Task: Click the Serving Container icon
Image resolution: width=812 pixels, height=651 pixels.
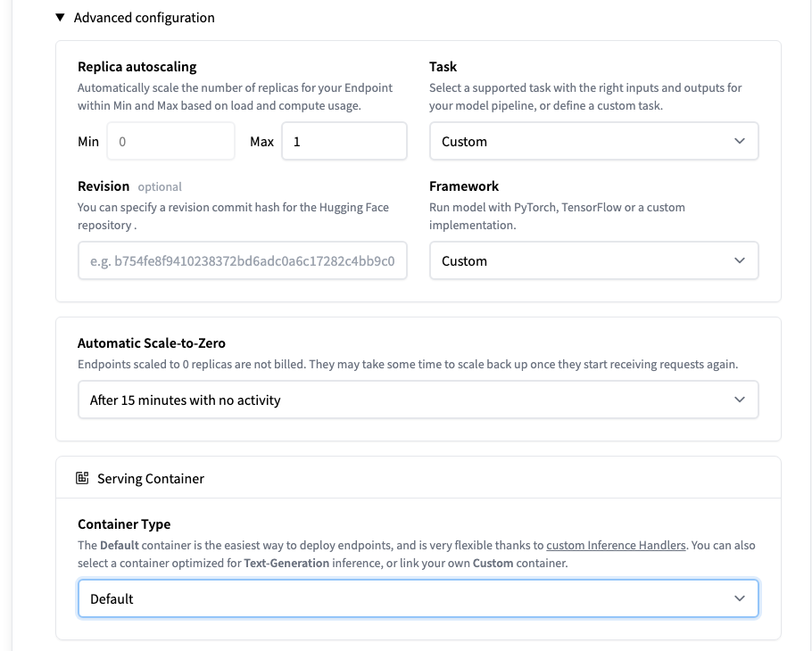Action: 82,479
